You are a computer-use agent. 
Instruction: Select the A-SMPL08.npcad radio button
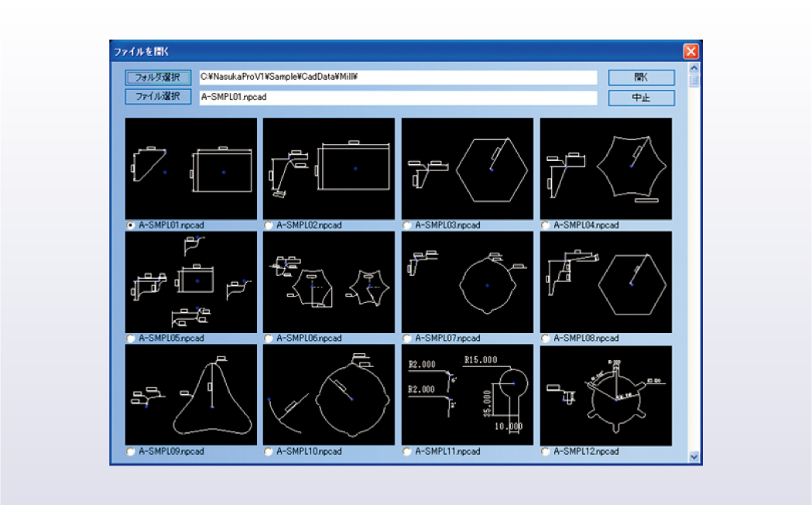tap(545, 338)
